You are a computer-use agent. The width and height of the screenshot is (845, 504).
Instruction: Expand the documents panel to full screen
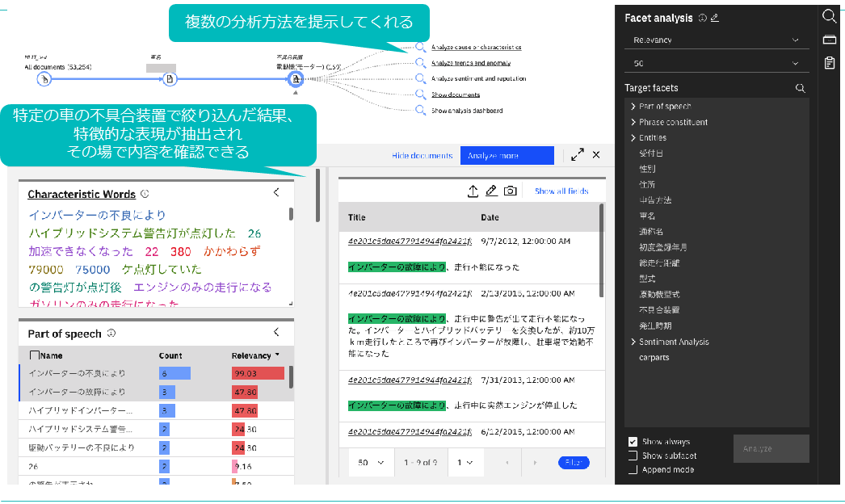click(x=577, y=155)
